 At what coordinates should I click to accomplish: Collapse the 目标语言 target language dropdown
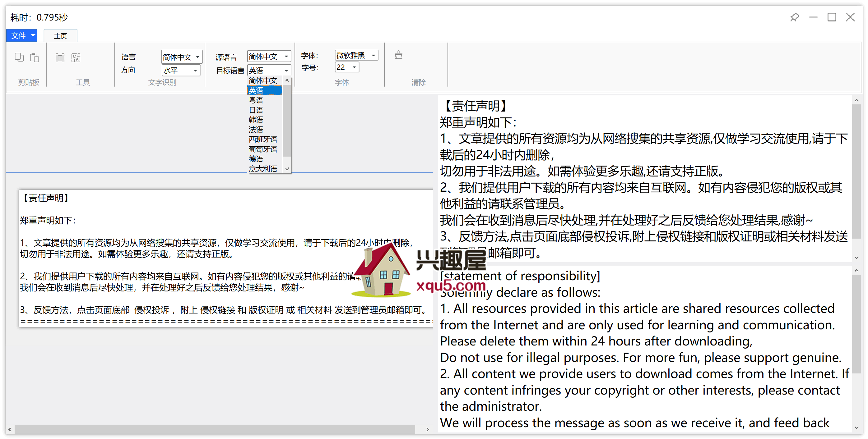click(269, 70)
